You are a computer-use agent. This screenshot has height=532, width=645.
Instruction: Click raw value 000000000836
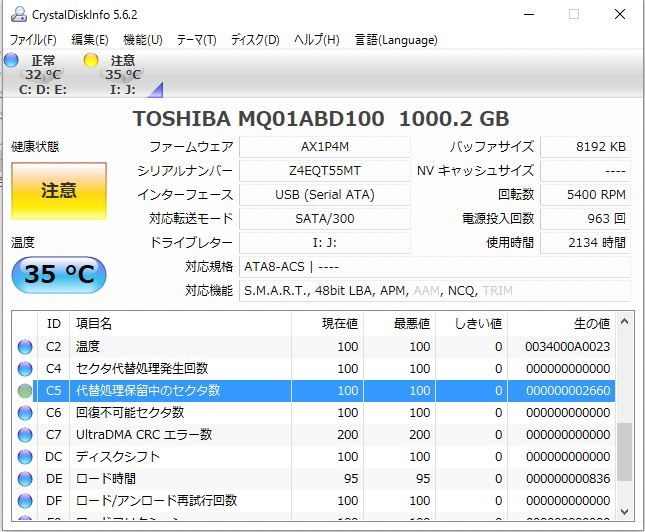(568, 479)
